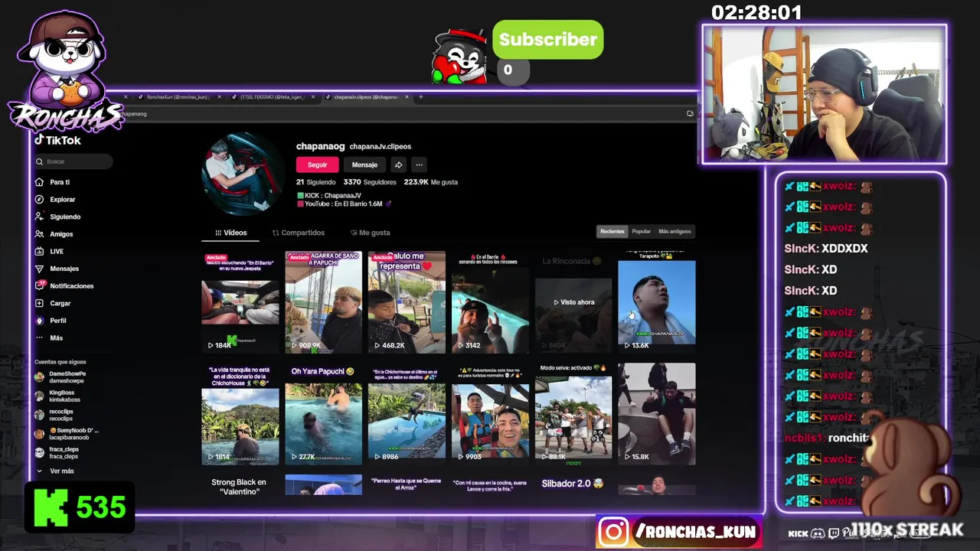Open the video with 13.6K views
980x551 pixels.
tap(657, 302)
